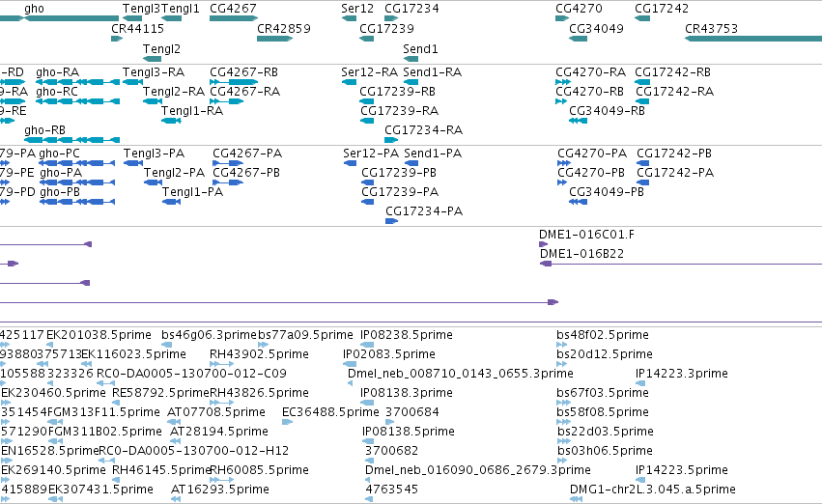Screen dimensions: 822x504
Task: Open EST IP08238.5prime
Action: point(407,335)
